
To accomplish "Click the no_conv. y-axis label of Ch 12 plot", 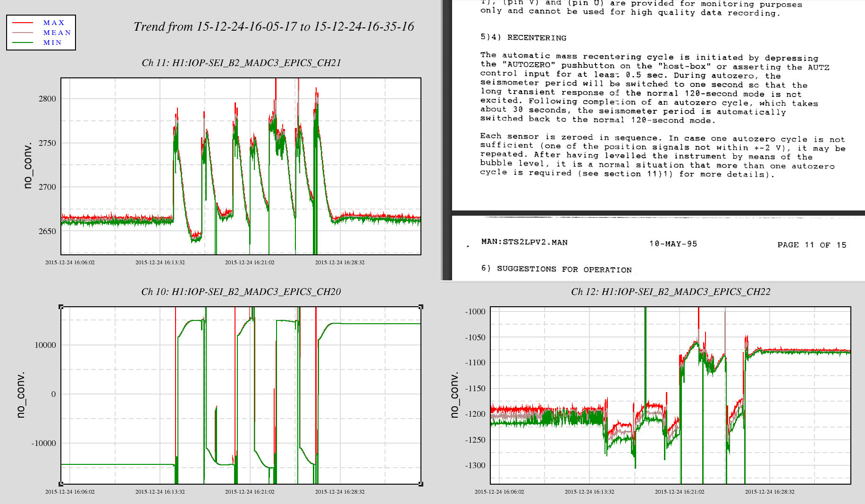I will coord(454,395).
